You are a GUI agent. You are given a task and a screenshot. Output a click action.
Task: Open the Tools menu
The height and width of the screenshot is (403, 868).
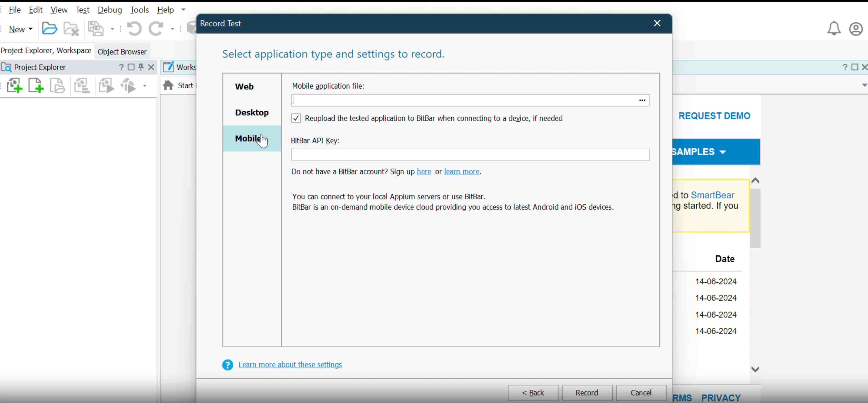(140, 10)
